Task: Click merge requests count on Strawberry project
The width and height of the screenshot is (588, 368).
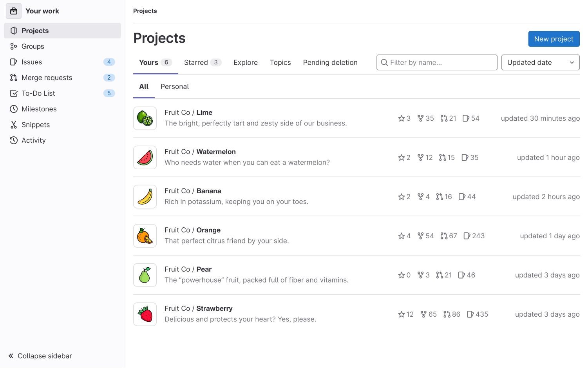Action: pos(452,314)
